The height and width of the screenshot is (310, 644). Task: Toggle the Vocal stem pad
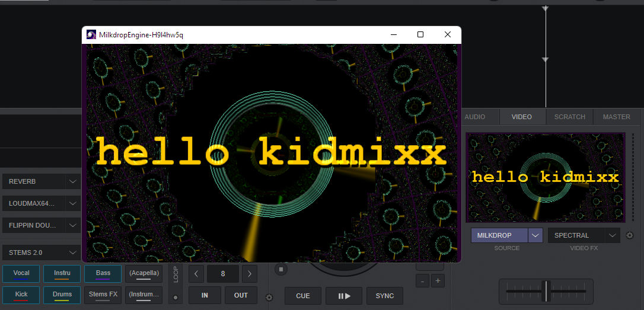point(21,273)
